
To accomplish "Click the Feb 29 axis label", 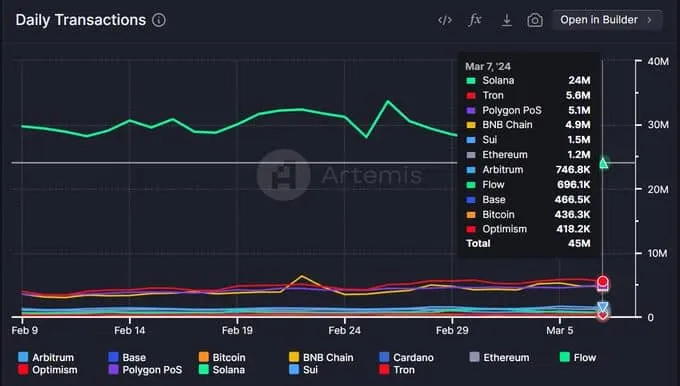I will coord(452,330).
